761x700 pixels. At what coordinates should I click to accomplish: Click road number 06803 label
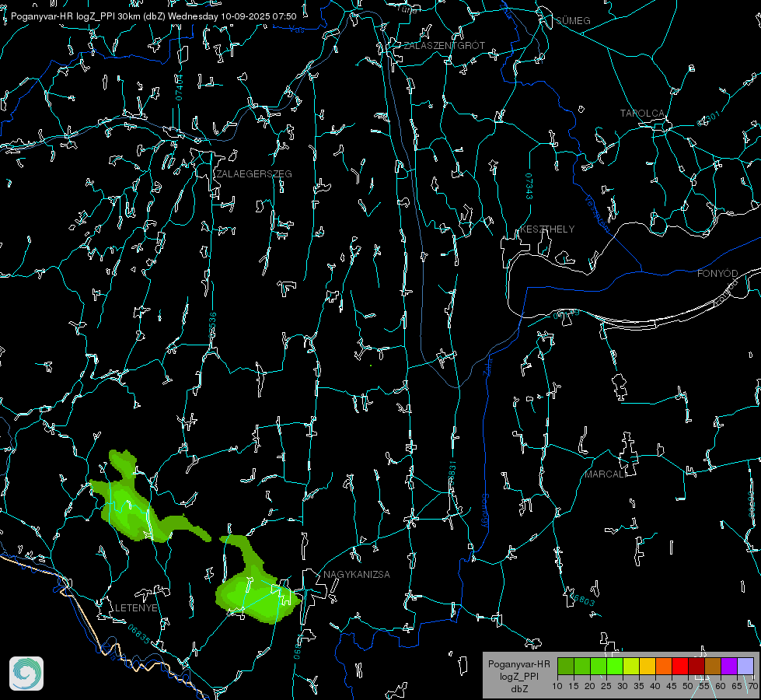pos(581,598)
